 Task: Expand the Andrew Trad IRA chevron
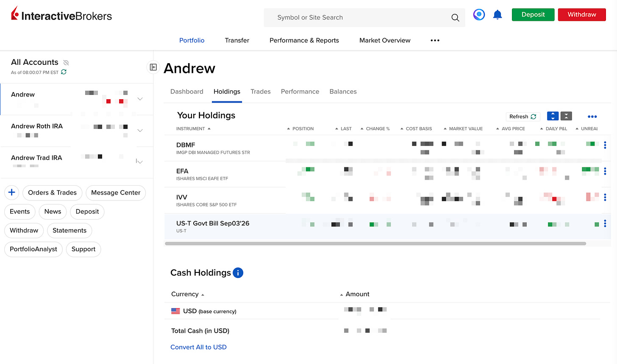click(x=139, y=161)
